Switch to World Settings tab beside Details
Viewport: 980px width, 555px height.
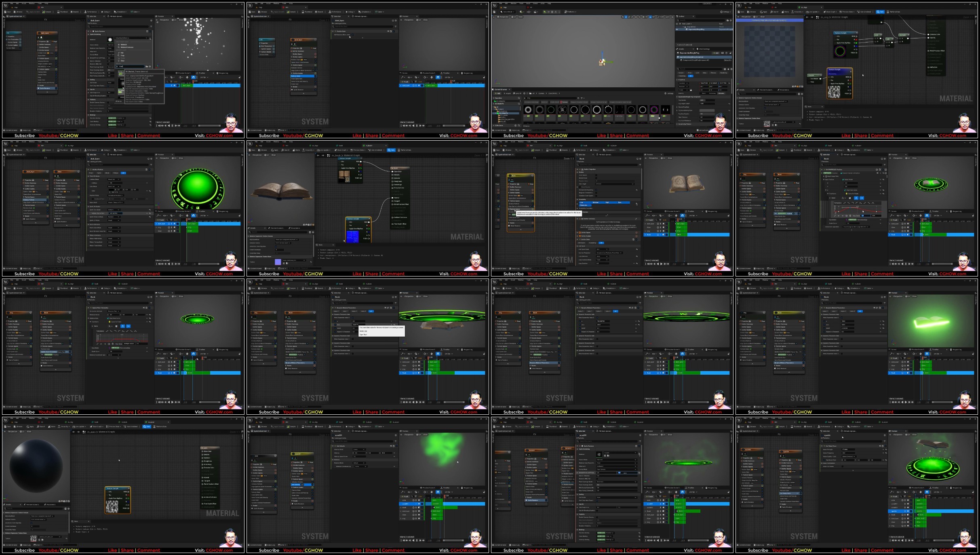coord(704,49)
